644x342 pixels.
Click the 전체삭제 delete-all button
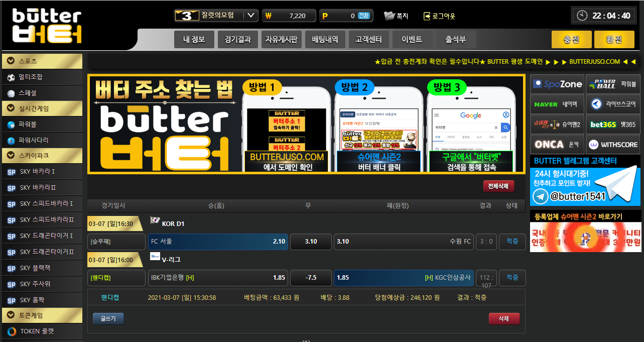[x=498, y=186]
